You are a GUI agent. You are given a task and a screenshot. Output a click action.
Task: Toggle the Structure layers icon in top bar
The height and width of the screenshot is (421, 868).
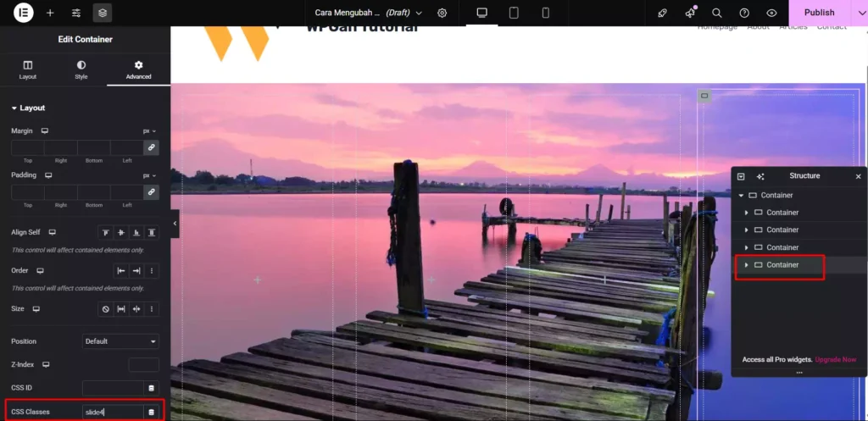click(x=103, y=13)
